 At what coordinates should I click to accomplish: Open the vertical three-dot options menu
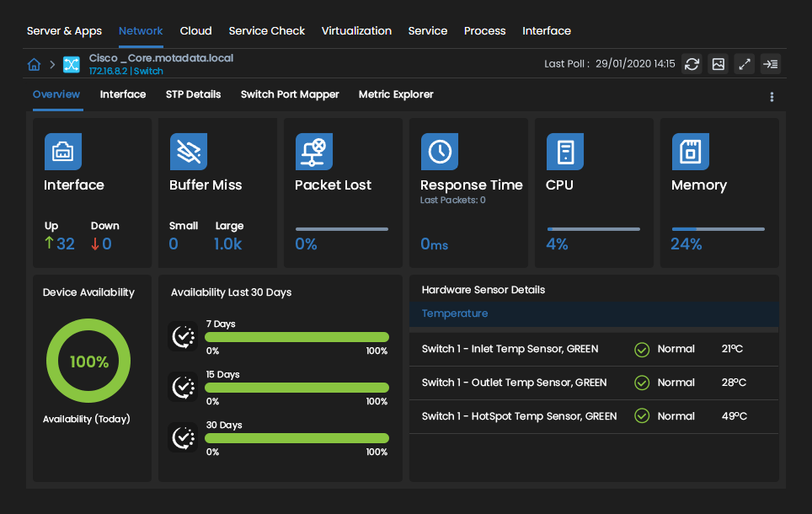click(x=772, y=96)
